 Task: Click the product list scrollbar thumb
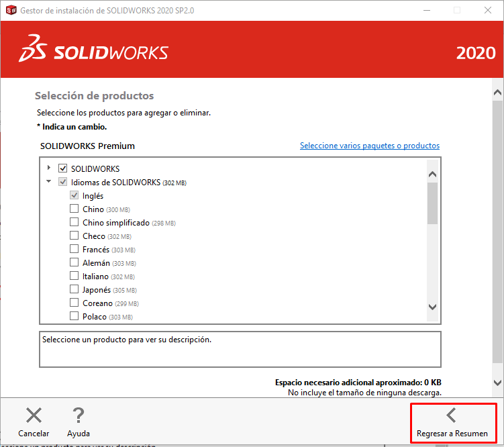click(x=432, y=203)
